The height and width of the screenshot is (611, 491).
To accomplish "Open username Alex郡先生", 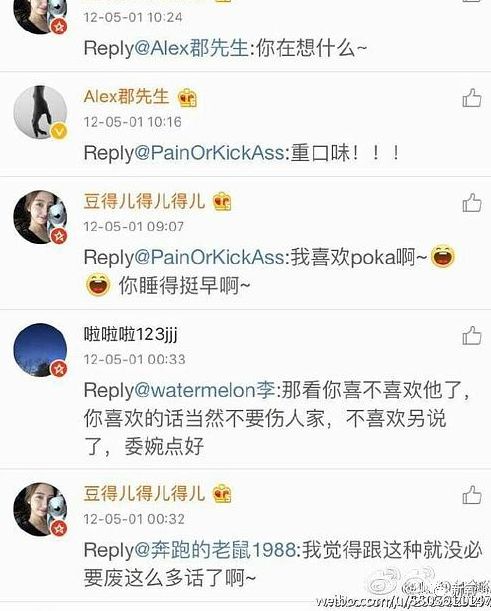I will (126, 96).
